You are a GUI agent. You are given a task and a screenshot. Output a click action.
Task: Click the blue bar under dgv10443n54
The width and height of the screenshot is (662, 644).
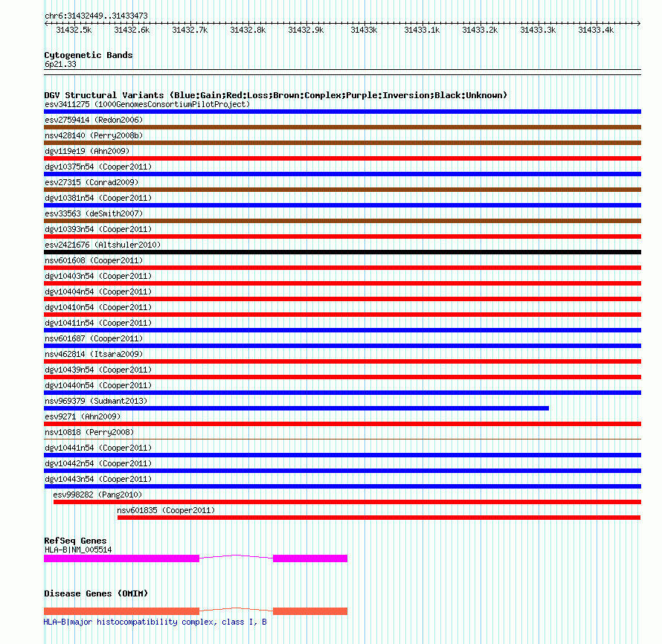pos(342,486)
